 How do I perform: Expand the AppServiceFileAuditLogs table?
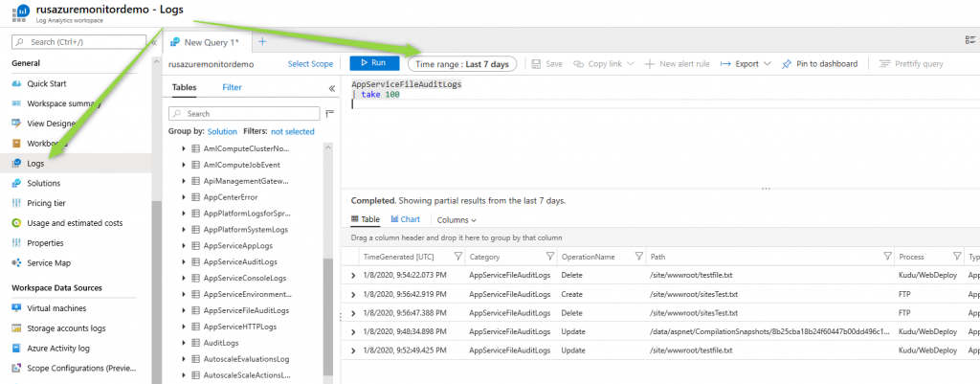[x=184, y=311]
